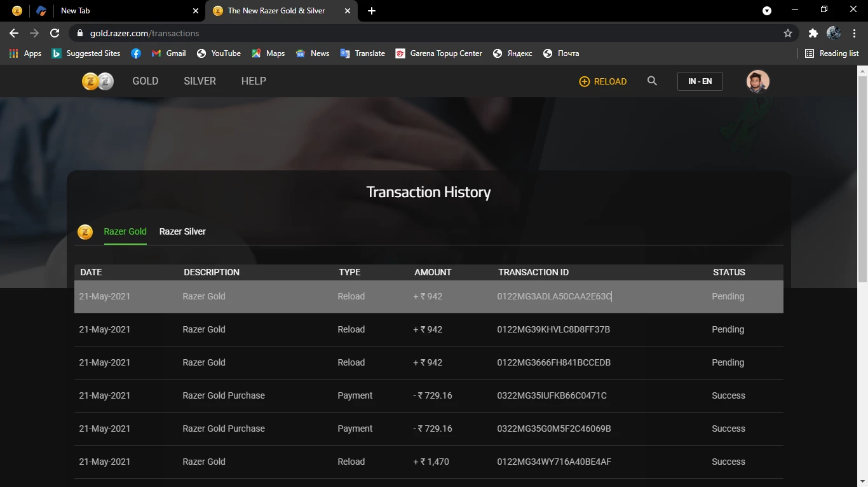Open the Maps bookmark
868x487 pixels.
(x=268, y=53)
